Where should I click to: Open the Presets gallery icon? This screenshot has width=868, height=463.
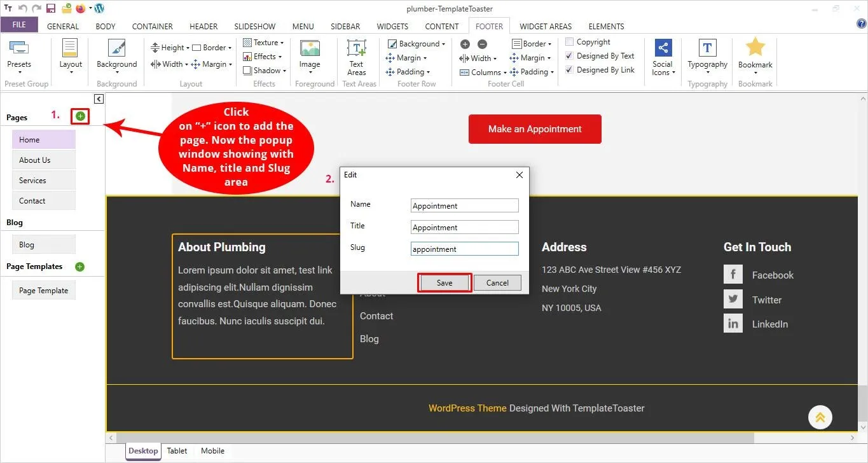click(x=19, y=50)
